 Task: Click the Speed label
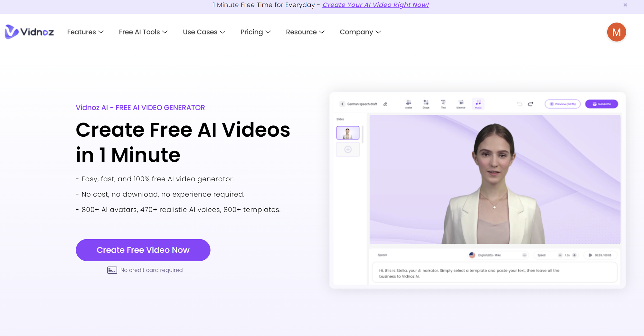tap(541, 255)
